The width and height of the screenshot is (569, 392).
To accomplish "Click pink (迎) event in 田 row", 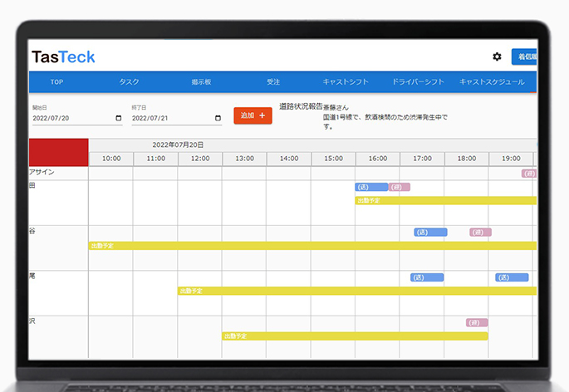I will click(x=400, y=187).
